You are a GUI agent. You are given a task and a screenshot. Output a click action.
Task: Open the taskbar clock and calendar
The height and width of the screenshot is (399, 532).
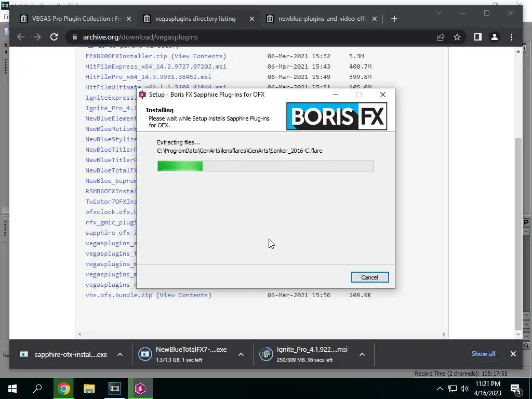pyautogui.click(x=487, y=389)
